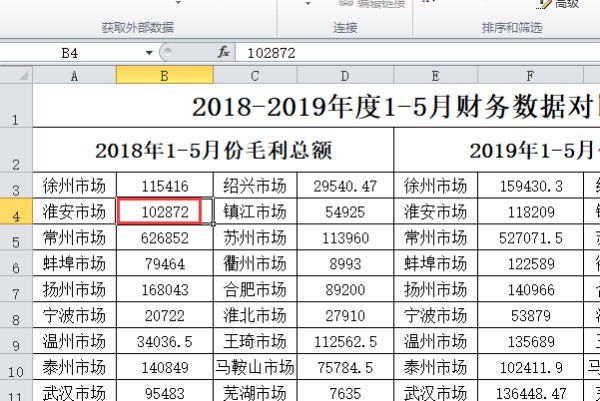Viewport: 600px width, 401px height.
Task: Click the cell with value 112562.5
Action: coord(345,340)
